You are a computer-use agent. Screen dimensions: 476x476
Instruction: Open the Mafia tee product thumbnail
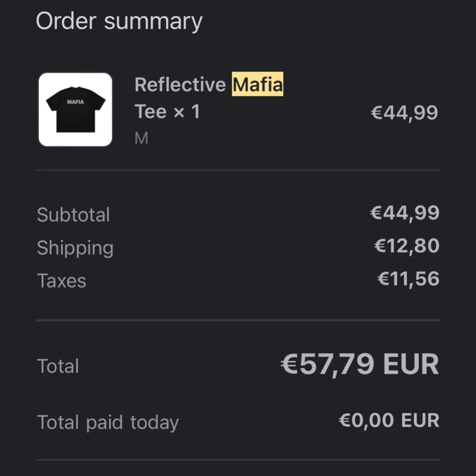pyautogui.click(x=75, y=109)
